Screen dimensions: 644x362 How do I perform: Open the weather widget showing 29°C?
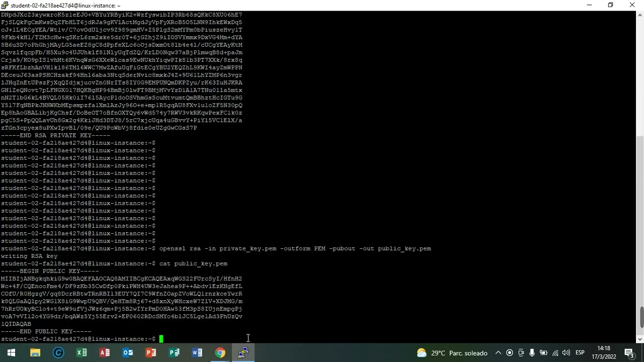coord(452,353)
